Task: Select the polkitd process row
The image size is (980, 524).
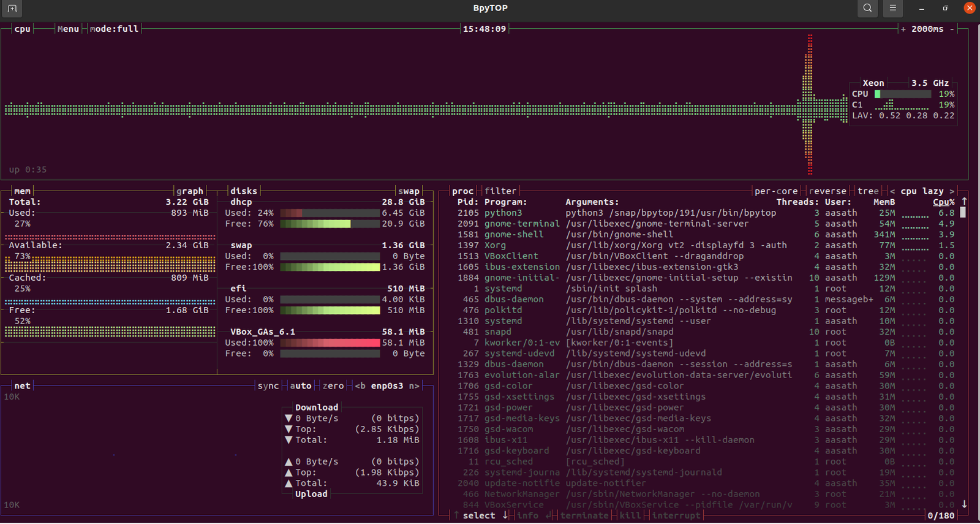Action: tap(706, 310)
